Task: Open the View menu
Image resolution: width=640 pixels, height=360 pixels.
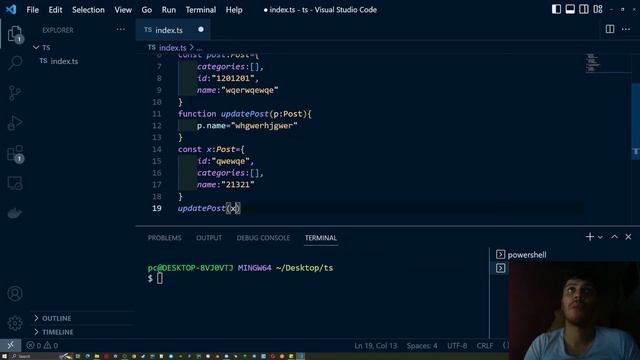Action: [123, 10]
